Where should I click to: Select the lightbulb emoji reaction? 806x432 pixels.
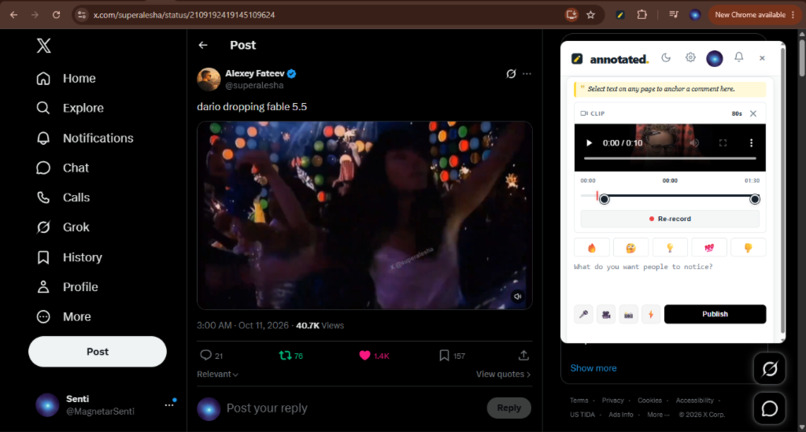pyautogui.click(x=670, y=247)
